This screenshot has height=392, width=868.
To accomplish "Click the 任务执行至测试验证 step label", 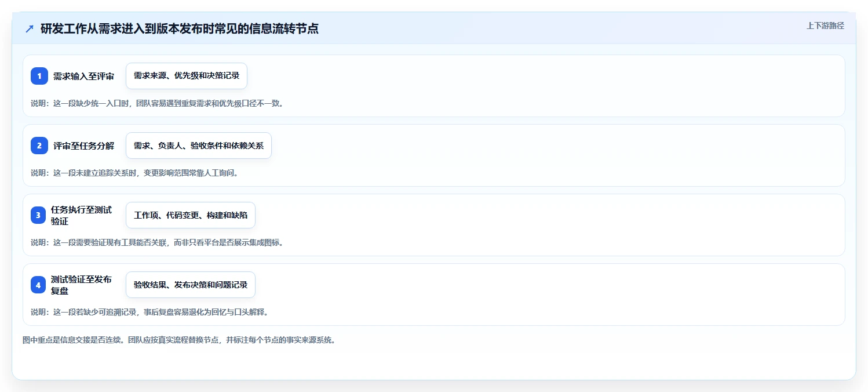I will pyautogui.click(x=81, y=215).
